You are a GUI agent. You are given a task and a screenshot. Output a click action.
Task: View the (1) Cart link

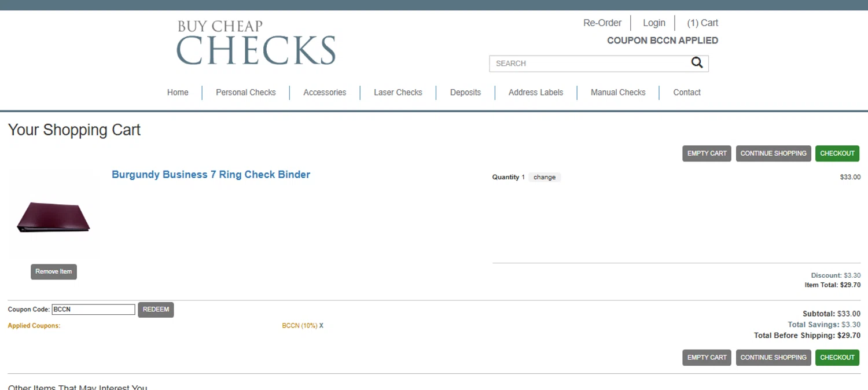point(703,23)
